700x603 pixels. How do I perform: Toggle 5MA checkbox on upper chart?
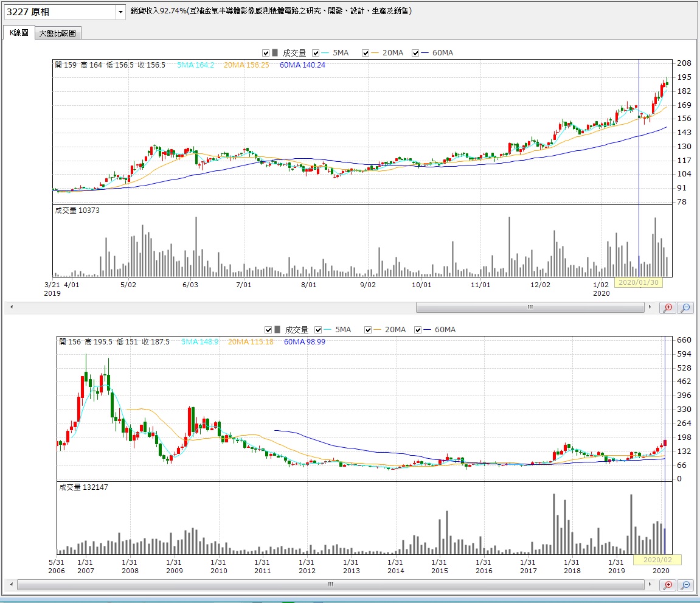tap(316, 53)
